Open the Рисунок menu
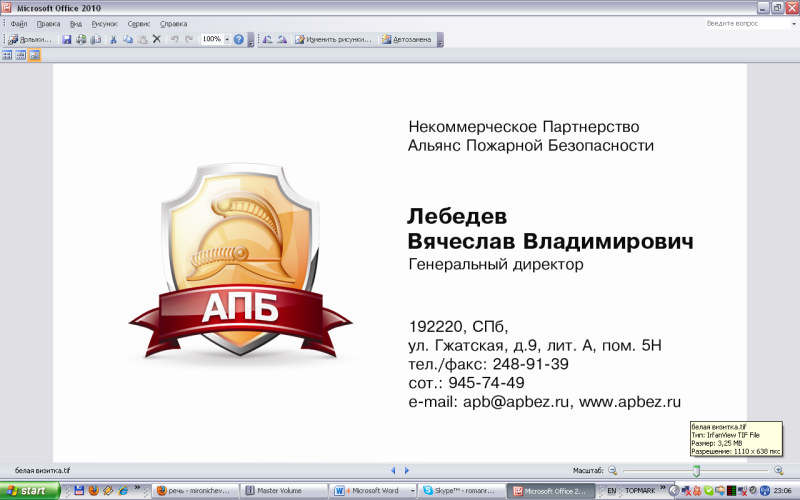This screenshot has height=500, width=800. (105, 23)
